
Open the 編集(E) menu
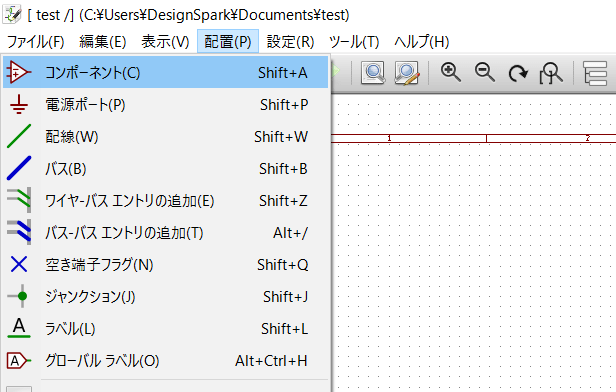point(103,42)
